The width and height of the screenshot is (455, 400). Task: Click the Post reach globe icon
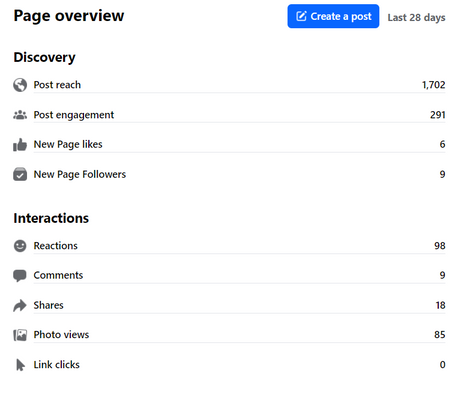point(20,85)
